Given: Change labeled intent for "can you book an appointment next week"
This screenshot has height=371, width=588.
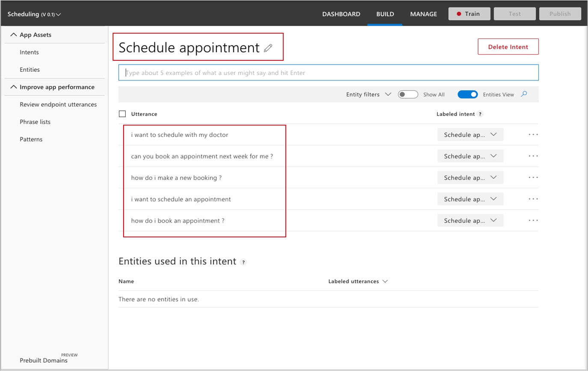Looking at the screenshot, I should (x=470, y=156).
